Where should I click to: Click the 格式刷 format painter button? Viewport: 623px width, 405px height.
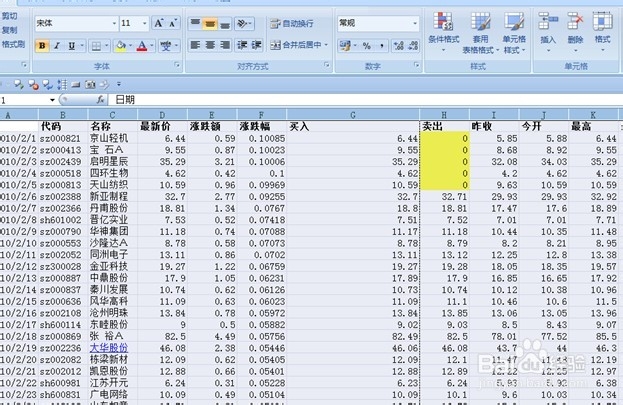[x=13, y=44]
